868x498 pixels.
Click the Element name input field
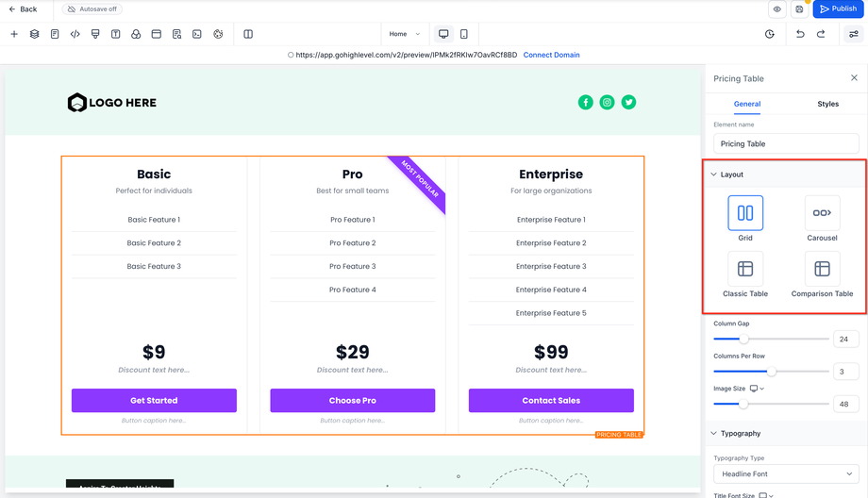[x=786, y=144]
